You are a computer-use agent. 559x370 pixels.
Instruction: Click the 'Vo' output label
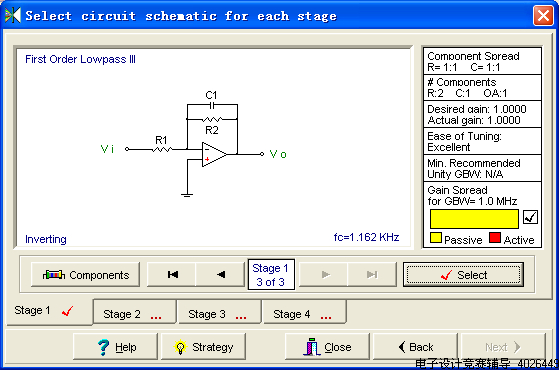pos(278,154)
